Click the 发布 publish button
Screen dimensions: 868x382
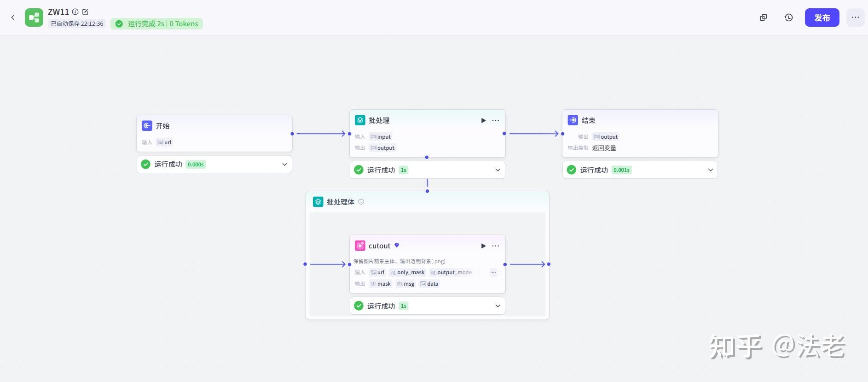point(822,18)
